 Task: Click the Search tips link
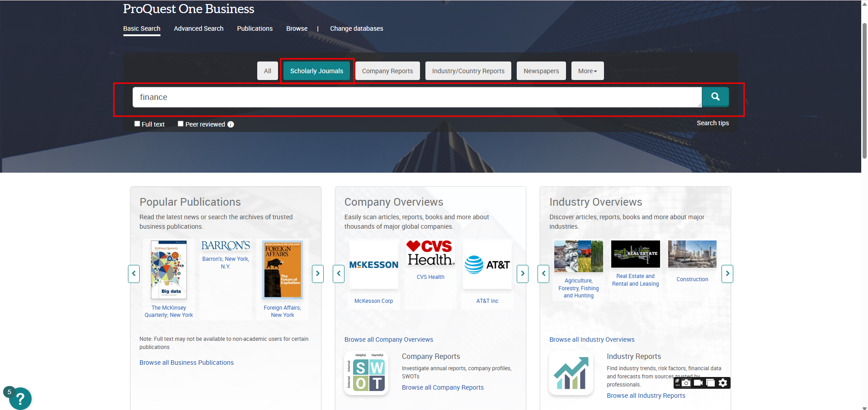712,123
